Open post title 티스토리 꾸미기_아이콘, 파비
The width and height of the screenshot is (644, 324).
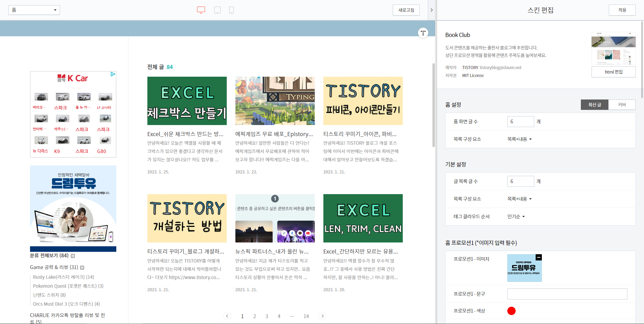point(360,134)
